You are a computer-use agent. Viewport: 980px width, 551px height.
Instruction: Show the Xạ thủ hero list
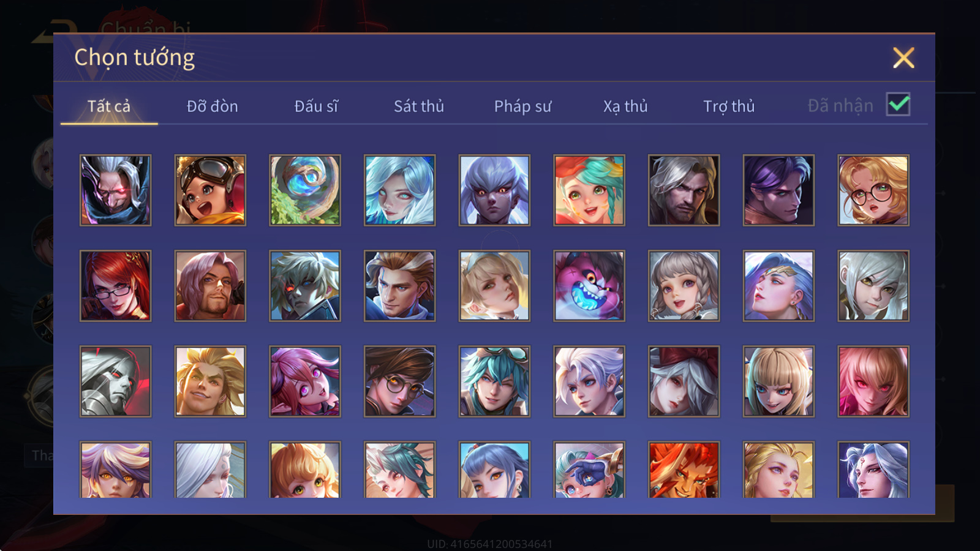[x=625, y=107]
